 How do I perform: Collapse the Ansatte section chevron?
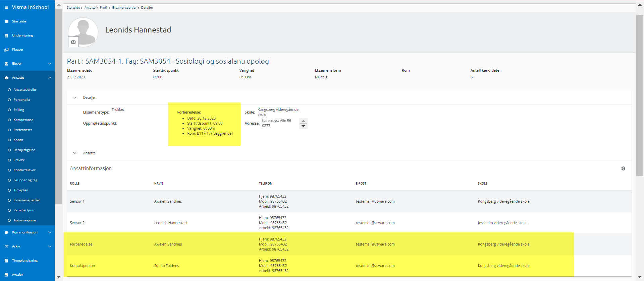[x=75, y=153]
